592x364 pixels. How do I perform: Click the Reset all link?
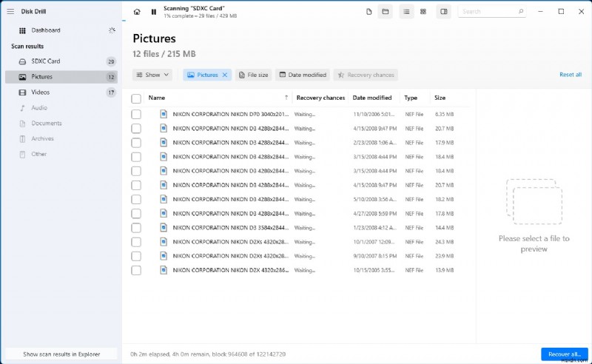pyautogui.click(x=571, y=75)
